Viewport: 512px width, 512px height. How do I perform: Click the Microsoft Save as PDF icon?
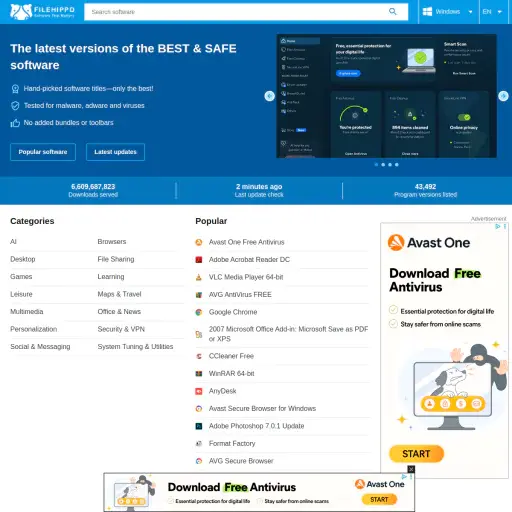pyautogui.click(x=199, y=334)
